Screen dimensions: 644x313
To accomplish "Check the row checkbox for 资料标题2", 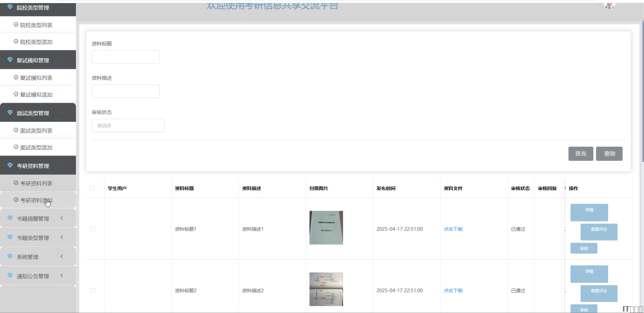I will (x=93, y=291).
